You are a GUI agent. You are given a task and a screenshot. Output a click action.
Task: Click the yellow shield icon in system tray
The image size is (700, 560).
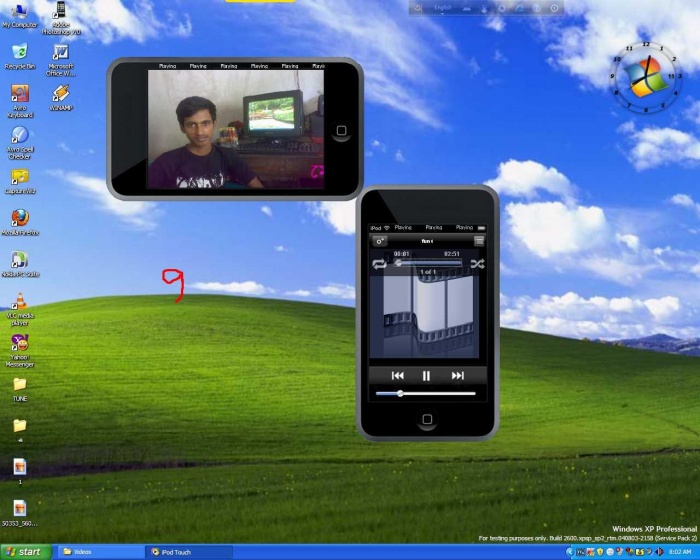tap(600, 552)
